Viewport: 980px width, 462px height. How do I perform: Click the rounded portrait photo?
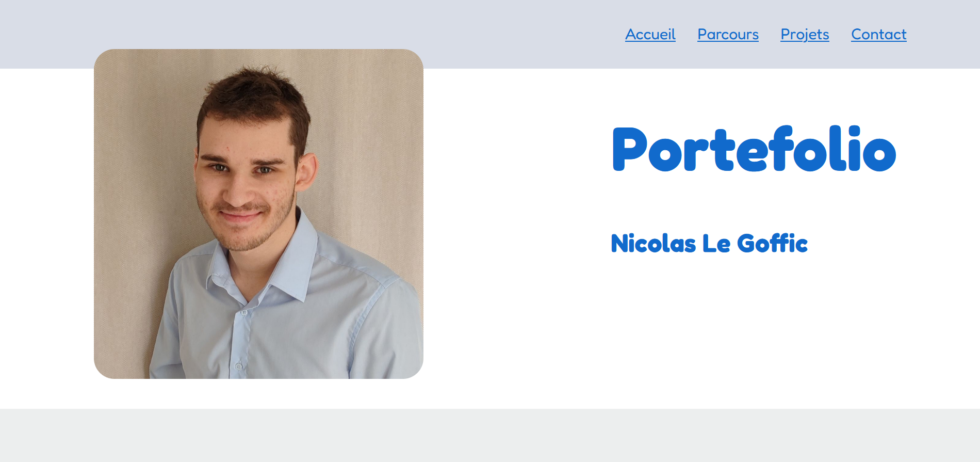[x=258, y=214]
